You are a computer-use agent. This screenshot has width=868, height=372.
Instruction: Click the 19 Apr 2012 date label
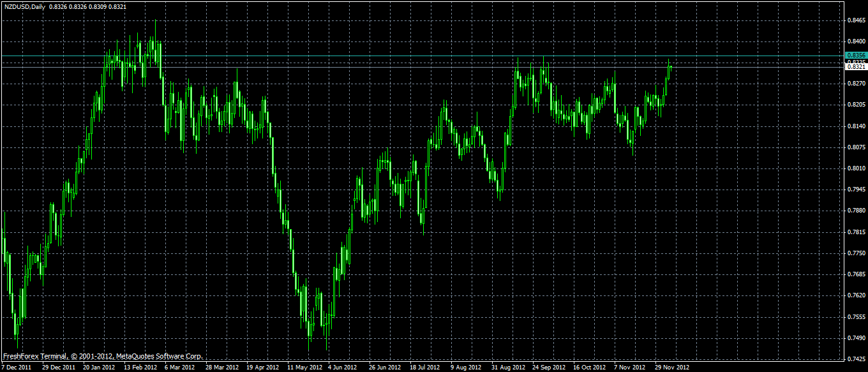pyautogui.click(x=263, y=368)
